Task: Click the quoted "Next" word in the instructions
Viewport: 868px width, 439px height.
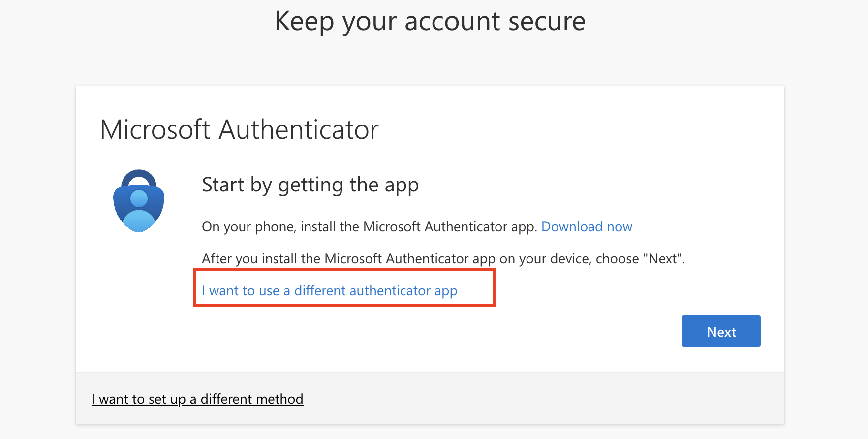Action: point(663,259)
